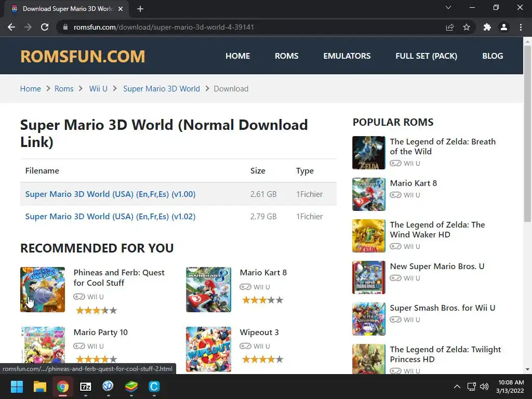Open the share this page icon
Image resolution: width=532 pixels, height=399 pixels.
450,27
